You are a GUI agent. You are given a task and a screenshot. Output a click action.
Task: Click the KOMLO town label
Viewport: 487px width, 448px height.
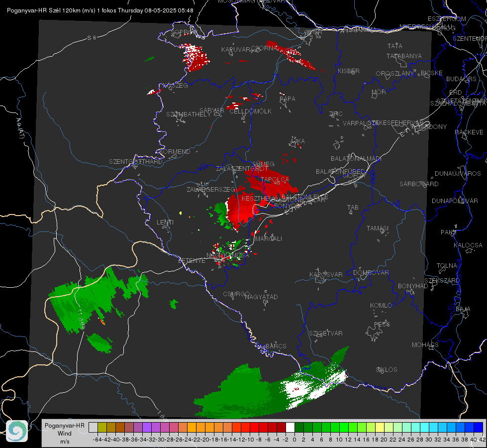tap(381, 306)
